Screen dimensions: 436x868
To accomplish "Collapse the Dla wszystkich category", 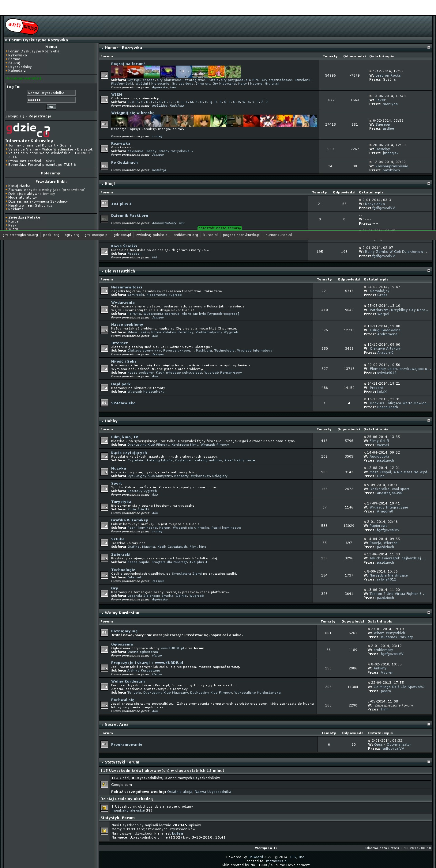I will coord(429,271).
